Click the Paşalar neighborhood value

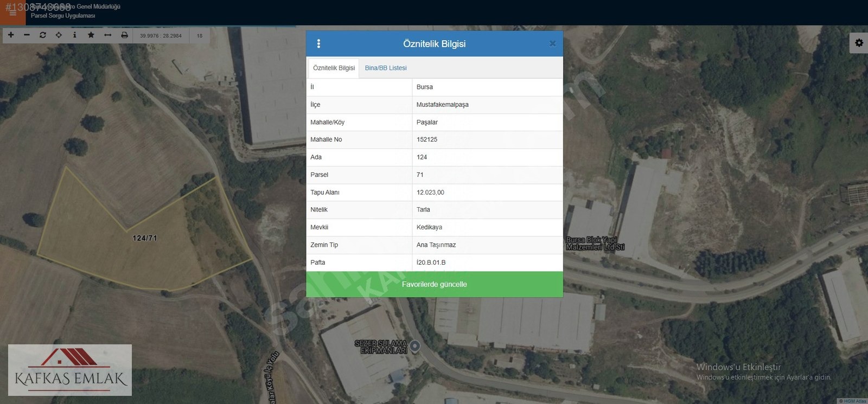(x=427, y=123)
